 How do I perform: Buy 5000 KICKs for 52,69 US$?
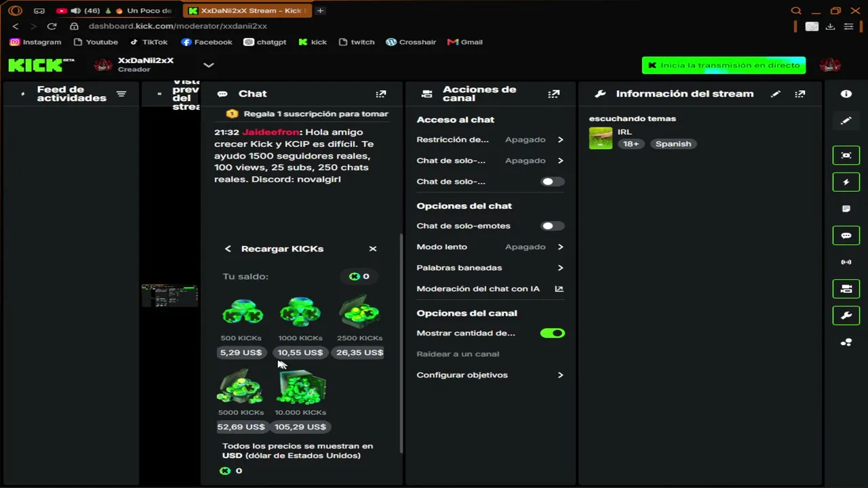[241, 427]
